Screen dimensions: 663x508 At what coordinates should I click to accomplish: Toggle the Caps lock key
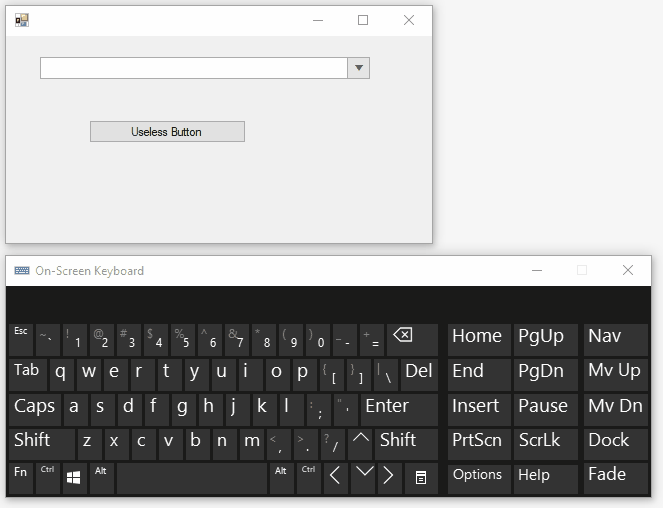click(x=35, y=409)
